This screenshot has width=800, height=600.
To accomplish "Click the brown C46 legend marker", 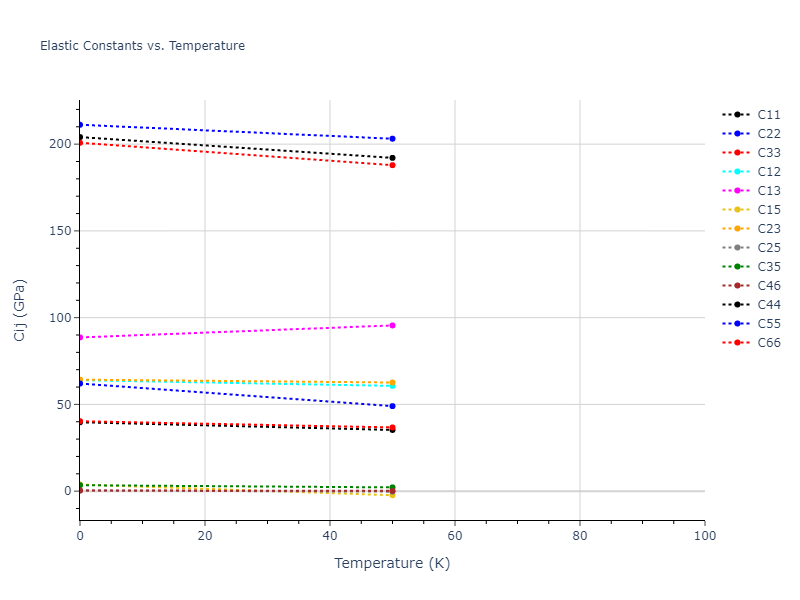I will click(x=737, y=286).
